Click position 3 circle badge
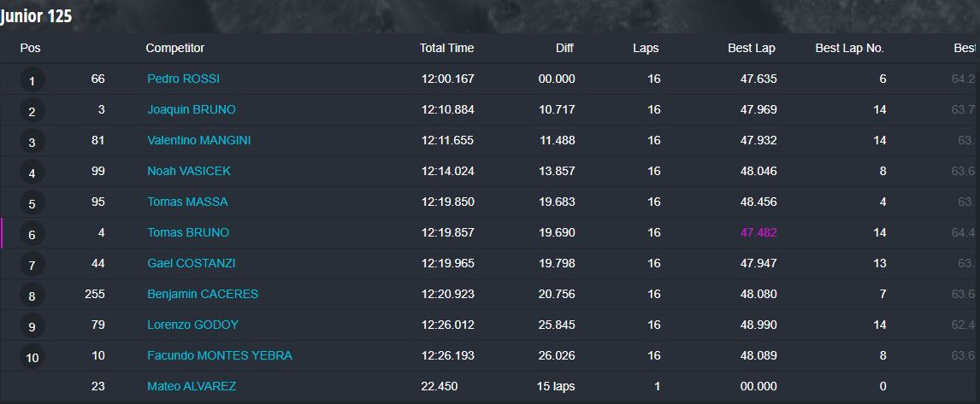The height and width of the screenshot is (404, 980). (x=32, y=143)
